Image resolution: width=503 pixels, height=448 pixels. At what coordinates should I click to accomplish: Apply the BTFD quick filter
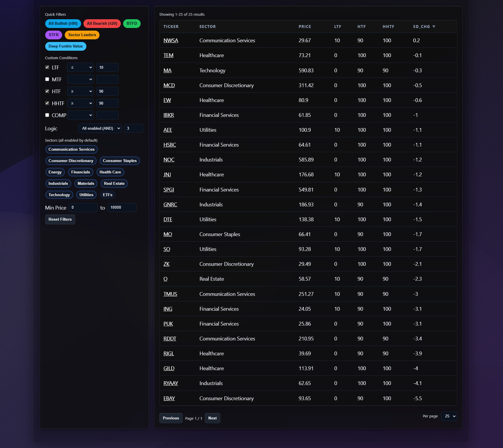coord(132,24)
